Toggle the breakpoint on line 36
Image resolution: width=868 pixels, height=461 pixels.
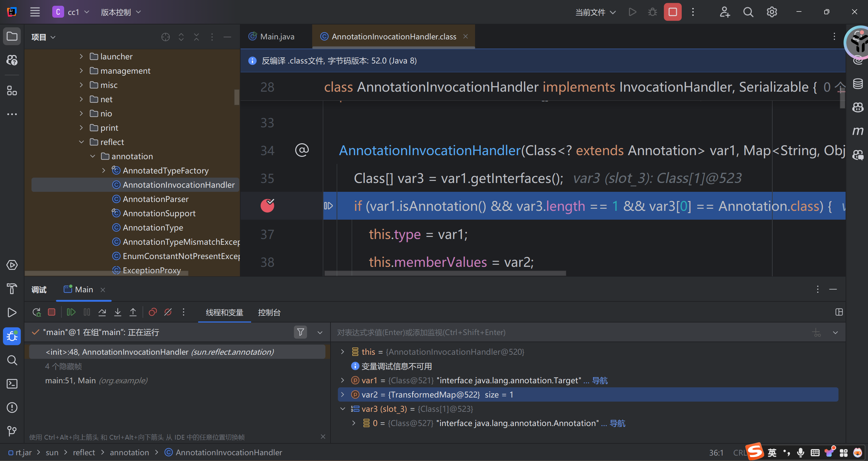tap(267, 206)
